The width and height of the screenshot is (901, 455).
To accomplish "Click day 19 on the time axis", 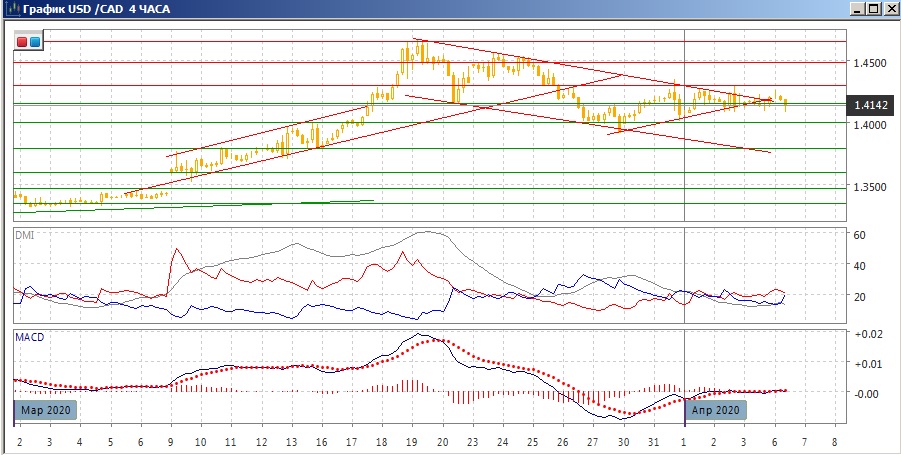I will pyautogui.click(x=414, y=441).
